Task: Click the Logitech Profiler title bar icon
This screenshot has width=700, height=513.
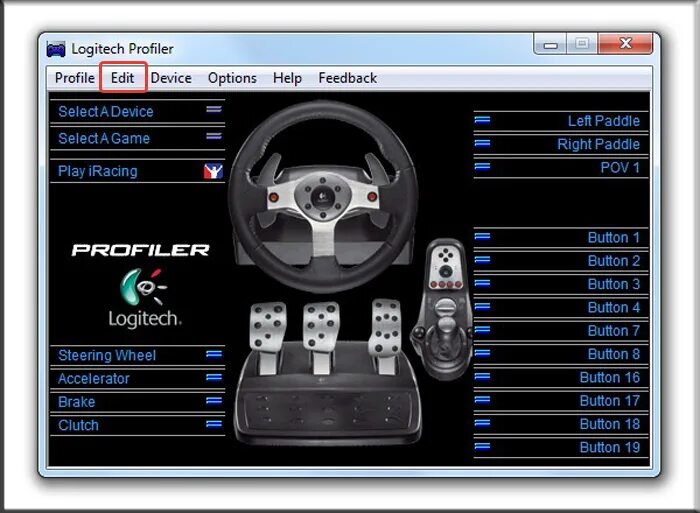Action: point(56,49)
